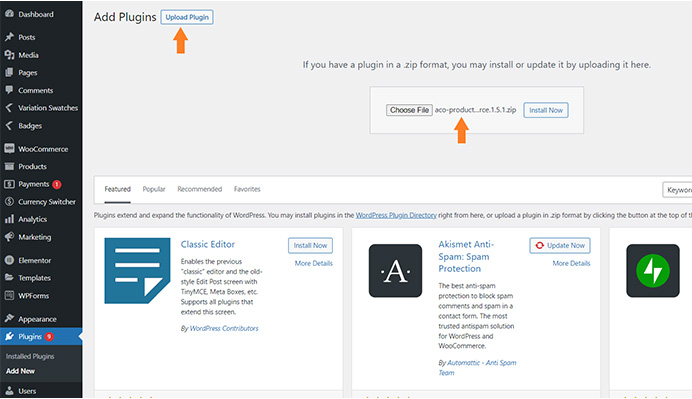Click the Payments dollar icon
The height and width of the screenshot is (399, 692).
click(9, 184)
